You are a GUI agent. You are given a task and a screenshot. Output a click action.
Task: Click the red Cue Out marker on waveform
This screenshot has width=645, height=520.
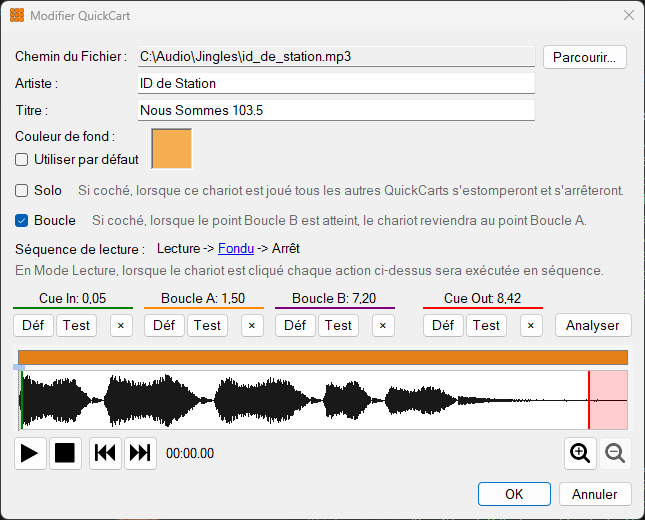click(x=589, y=400)
